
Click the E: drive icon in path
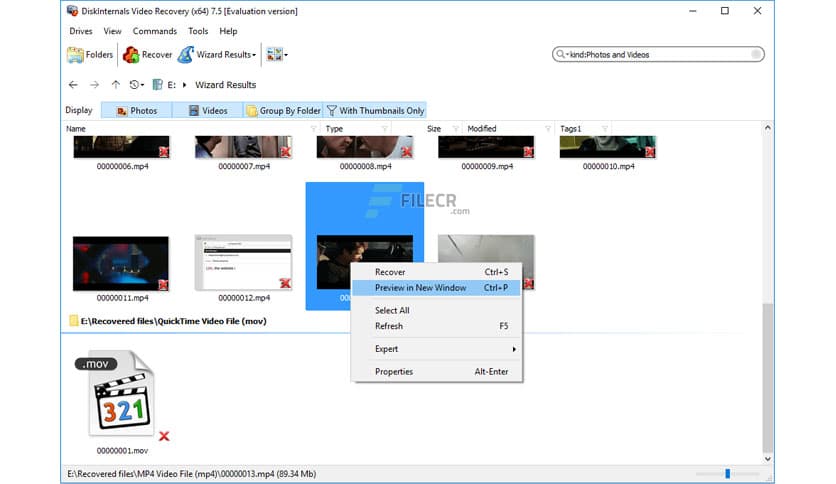point(157,85)
